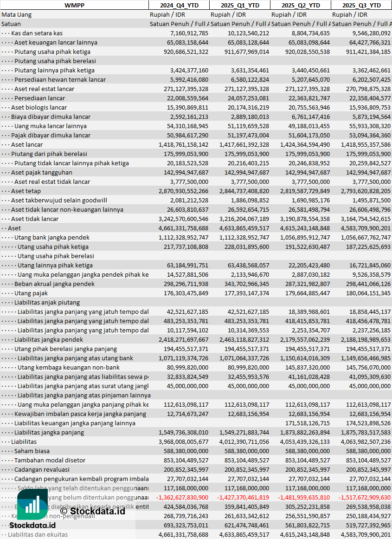Click value 174,523,898,526 in Q3 column

point(368,423)
